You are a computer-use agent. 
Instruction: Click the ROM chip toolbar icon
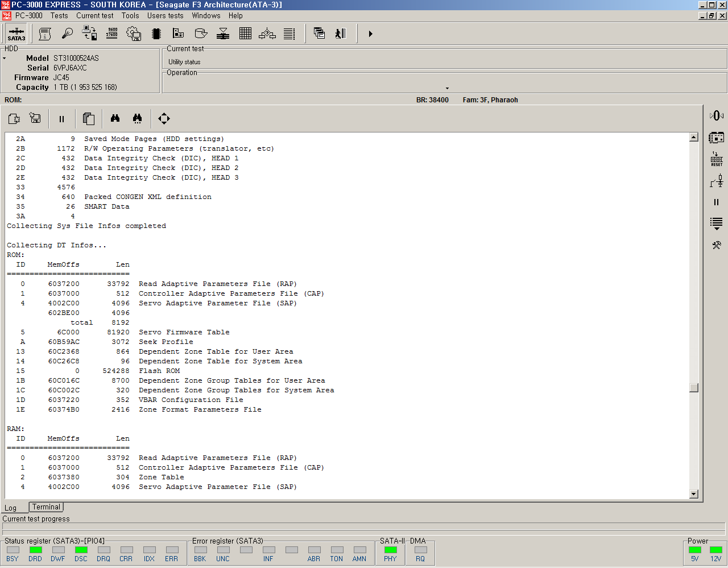pyautogui.click(x=156, y=34)
